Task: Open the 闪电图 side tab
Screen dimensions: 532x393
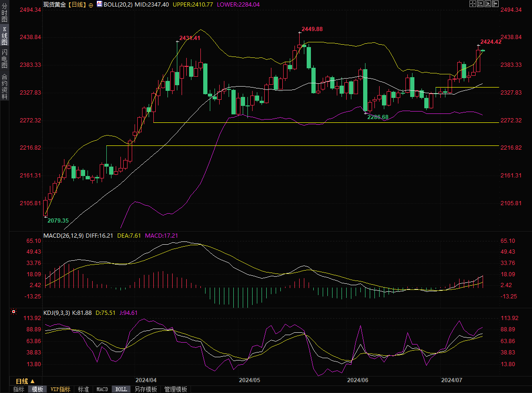Action: click(x=4, y=59)
